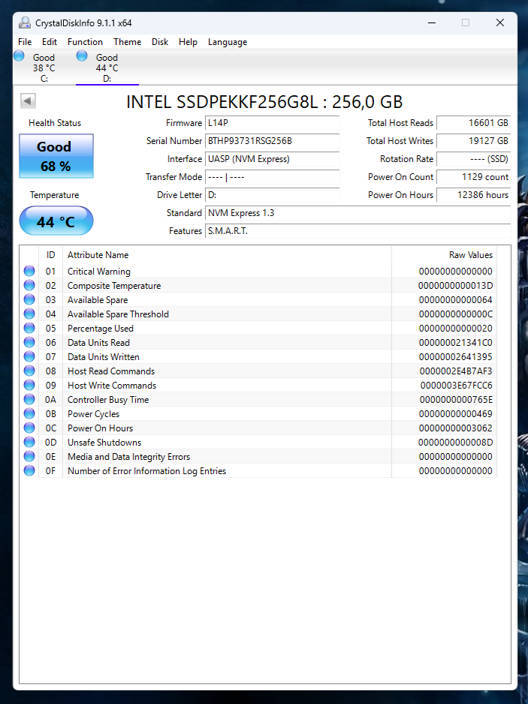Viewport: 528px width, 704px height.
Task: Click the status orb for drive C:
Action: tap(19, 56)
